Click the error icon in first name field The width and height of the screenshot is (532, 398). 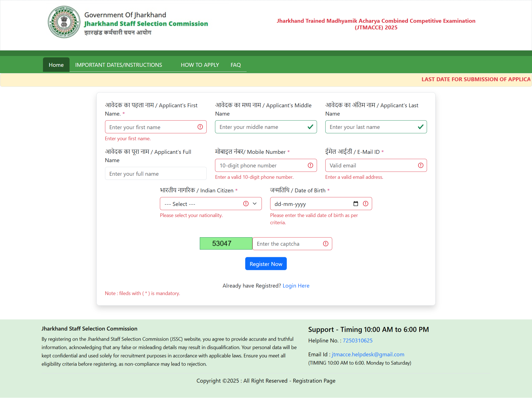click(x=200, y=127)
